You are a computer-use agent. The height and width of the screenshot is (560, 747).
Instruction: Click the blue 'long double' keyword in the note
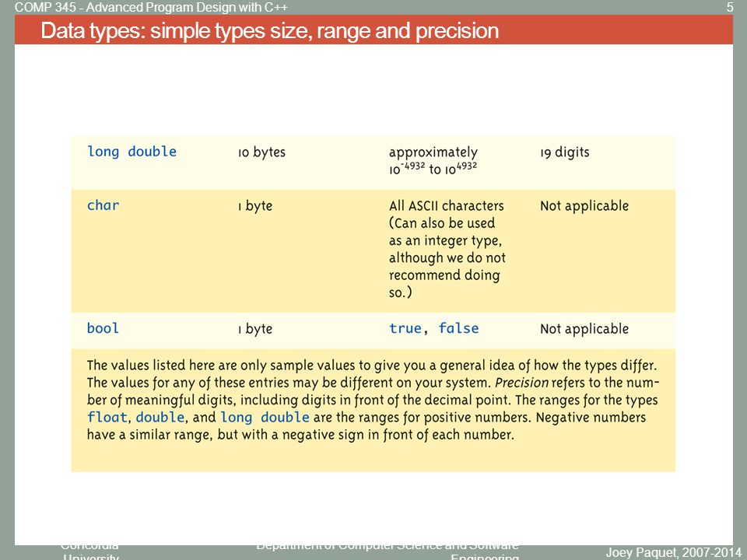[x=265, y=418]
